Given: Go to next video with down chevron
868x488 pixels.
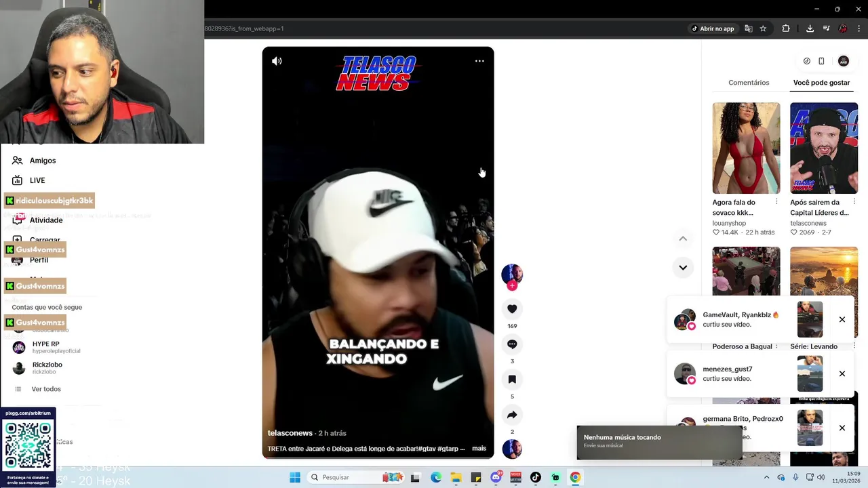Looking at the screenshot, I should point(683,267).
